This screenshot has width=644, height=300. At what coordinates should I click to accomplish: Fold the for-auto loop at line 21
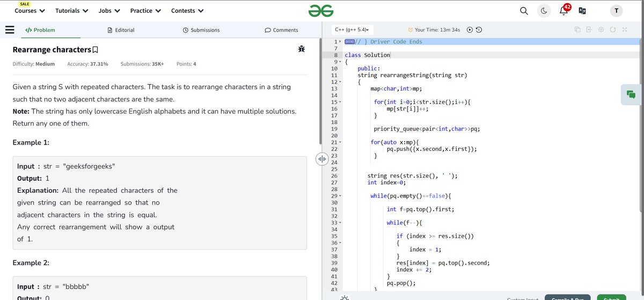340,142
